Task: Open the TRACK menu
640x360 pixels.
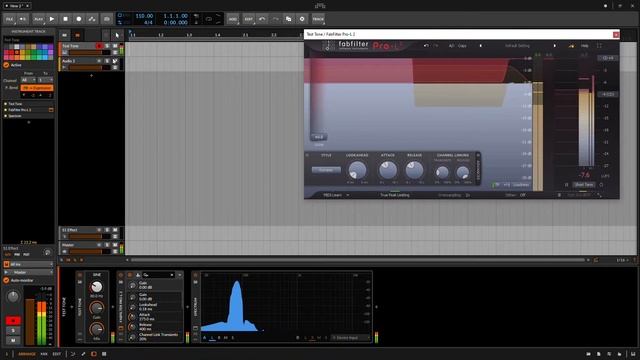Action: (318, 19)
